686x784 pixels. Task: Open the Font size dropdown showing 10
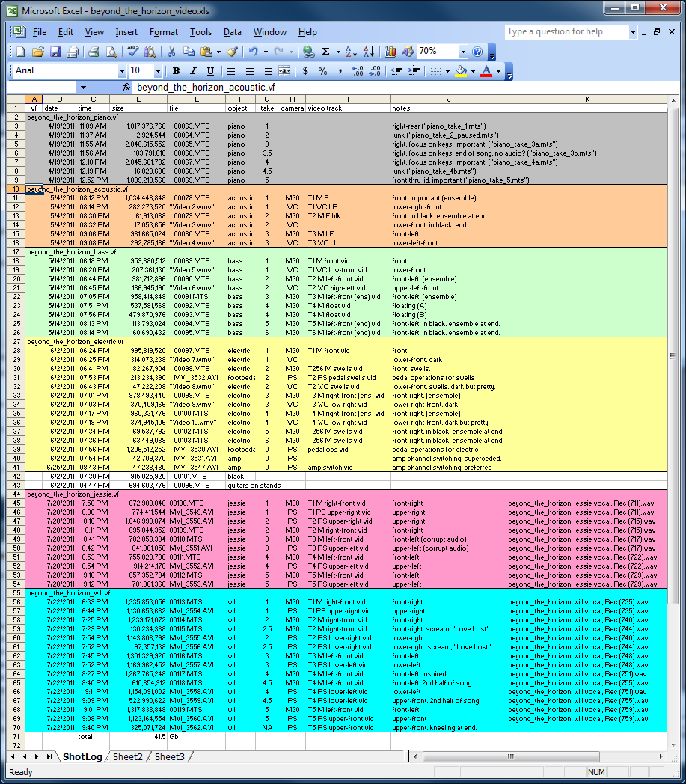(158, 71)
